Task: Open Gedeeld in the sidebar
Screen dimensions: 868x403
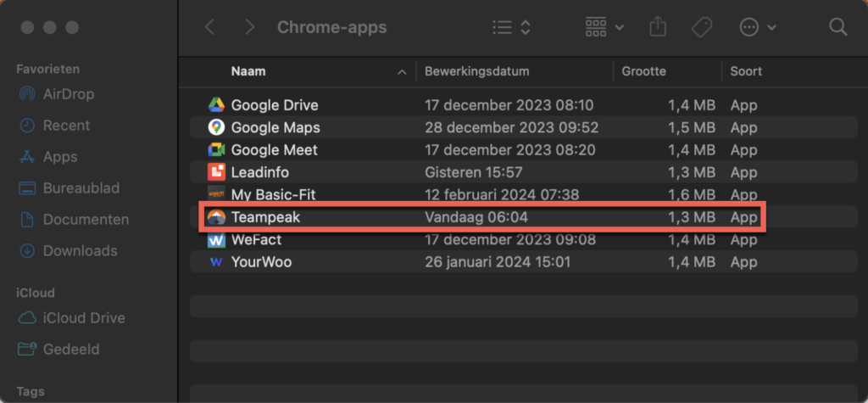Action: point(71,350)
